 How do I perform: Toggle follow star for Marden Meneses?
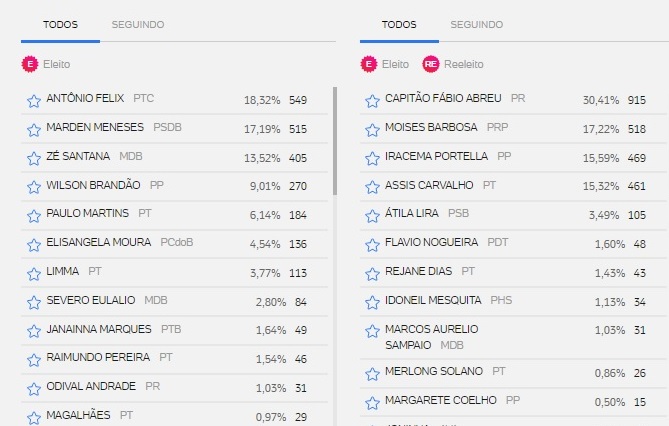[x=34, y=130]
